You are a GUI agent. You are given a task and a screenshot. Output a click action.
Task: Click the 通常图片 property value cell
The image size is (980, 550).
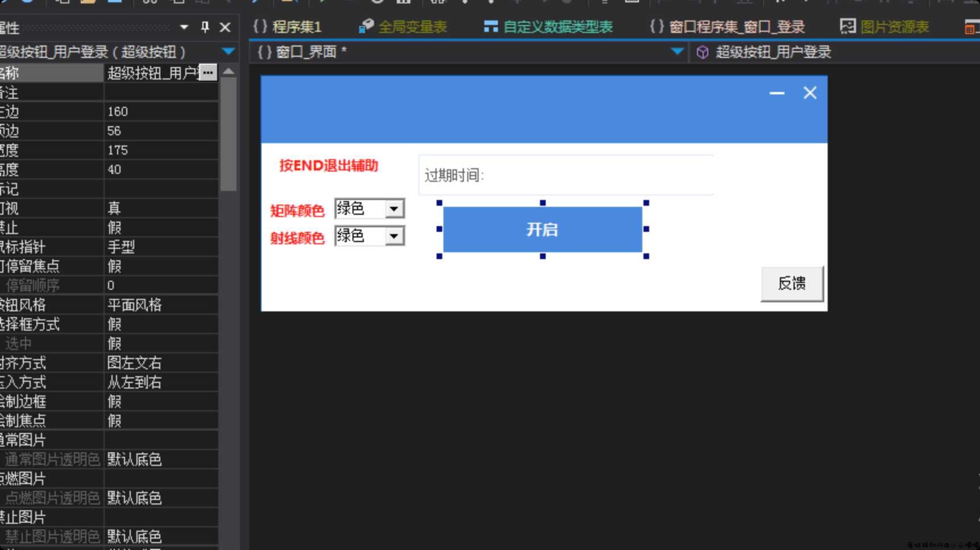tap(161, 440)
